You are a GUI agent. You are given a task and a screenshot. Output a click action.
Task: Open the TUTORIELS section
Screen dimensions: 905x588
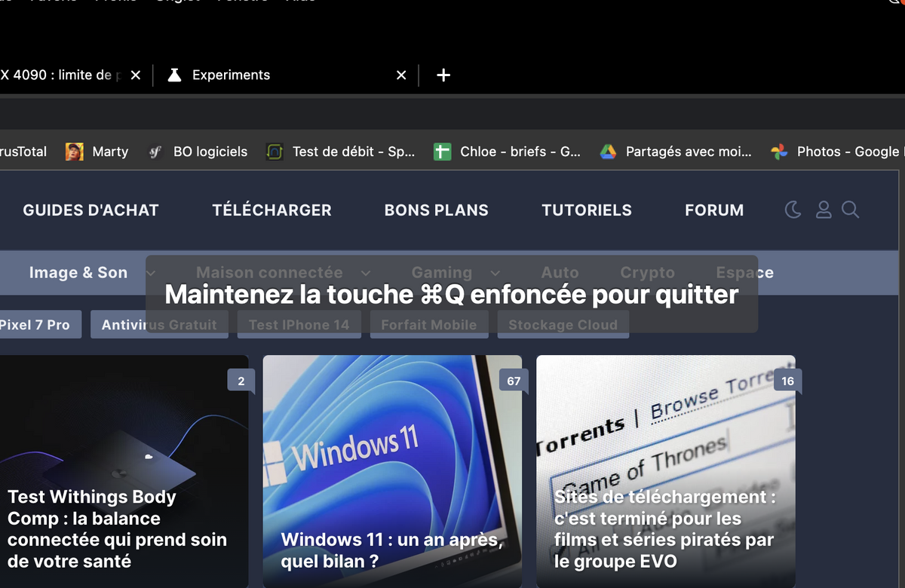(x=587, y=210)
